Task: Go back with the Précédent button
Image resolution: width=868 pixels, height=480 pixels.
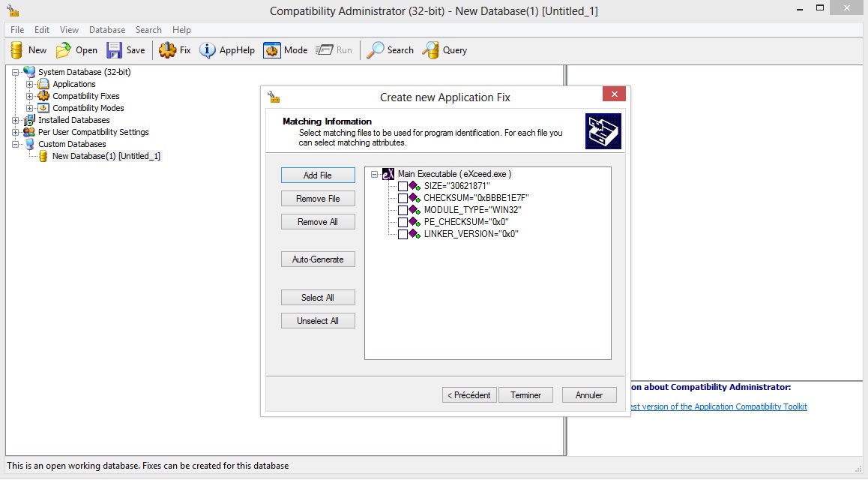Action: pyautogui.click(x=469, y=394)
